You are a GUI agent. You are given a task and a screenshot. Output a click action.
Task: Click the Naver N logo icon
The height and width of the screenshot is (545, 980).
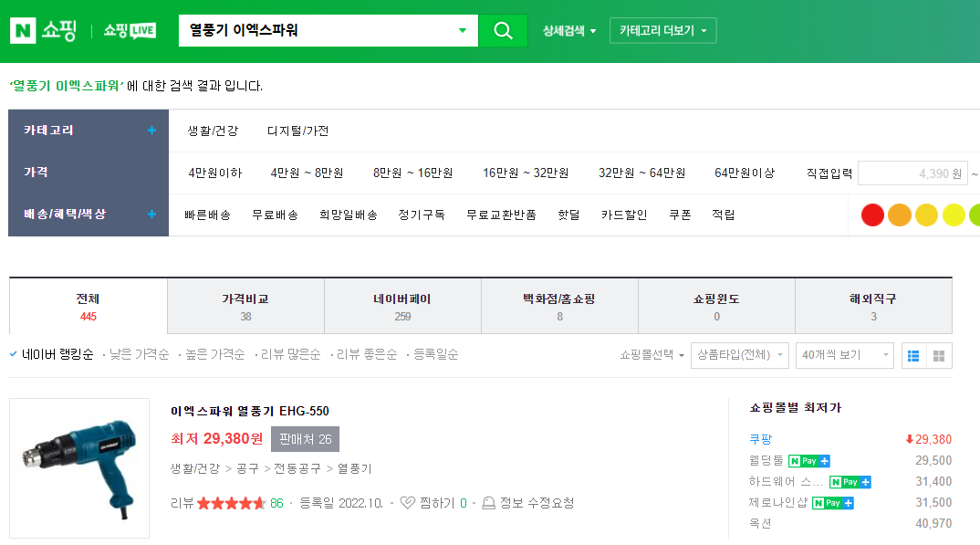[x=23, y=30]
